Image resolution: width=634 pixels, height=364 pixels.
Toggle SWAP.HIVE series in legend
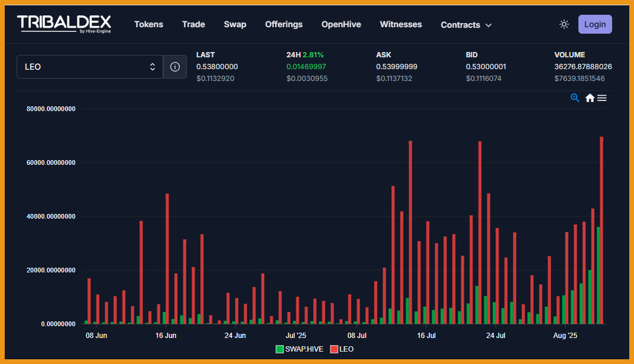click(x=299, y=349)
